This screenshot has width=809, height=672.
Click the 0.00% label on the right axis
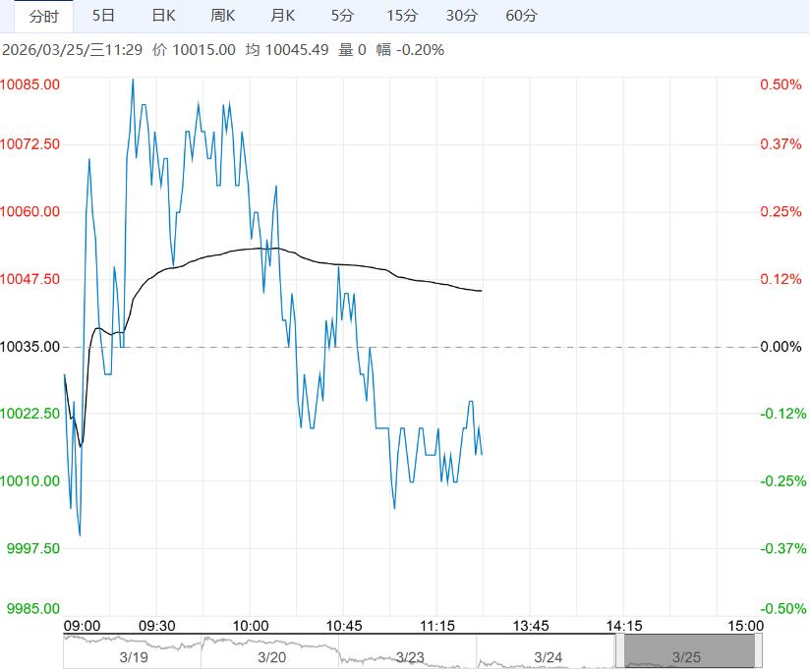(780, 347)
